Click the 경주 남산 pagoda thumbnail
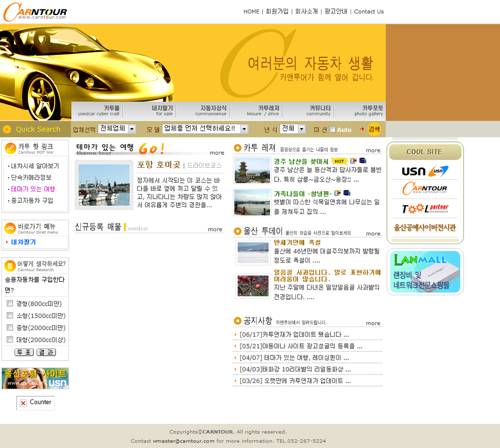 coord(252,171)
